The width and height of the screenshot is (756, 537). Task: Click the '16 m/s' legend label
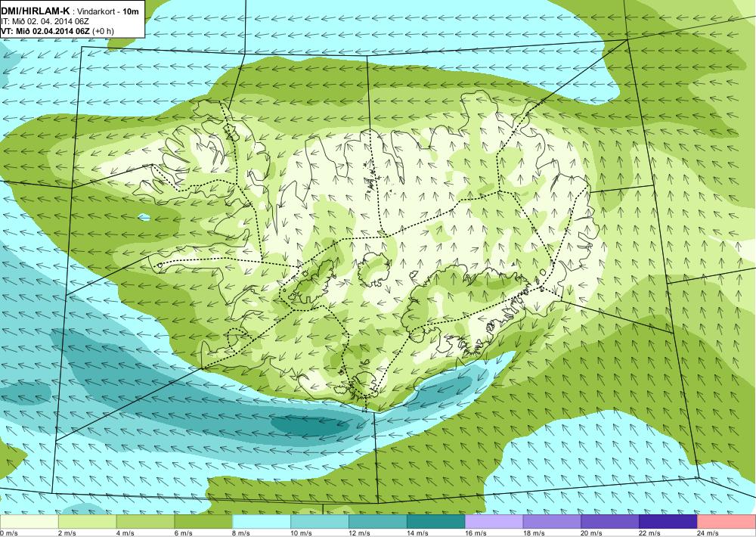click(x=476, y=533)
